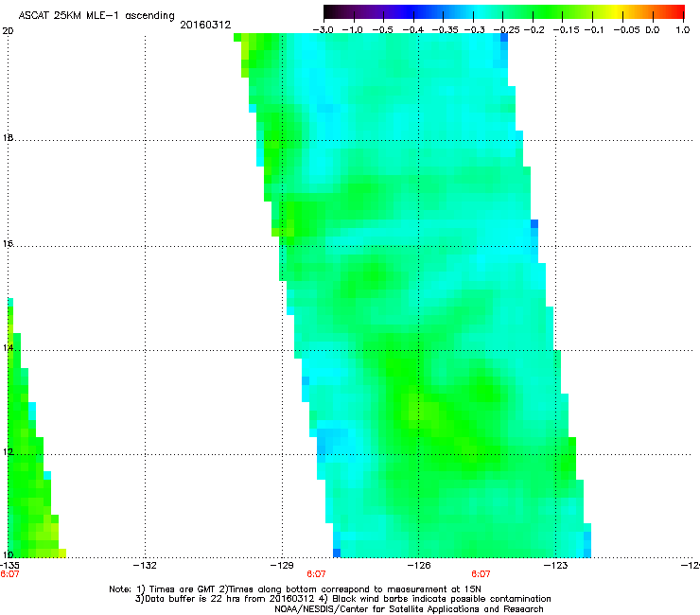Select the latitude 10 axis label
Viewport: 700px width, 615px height.
pyautogui.click(x=8, y=554)
